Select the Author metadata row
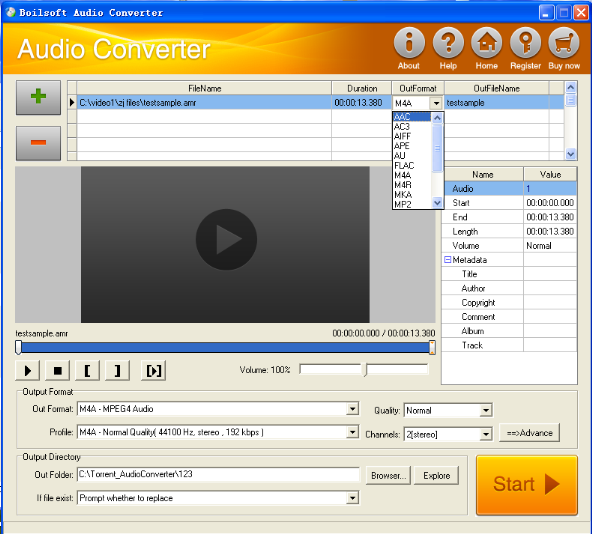 click(510, 288)
